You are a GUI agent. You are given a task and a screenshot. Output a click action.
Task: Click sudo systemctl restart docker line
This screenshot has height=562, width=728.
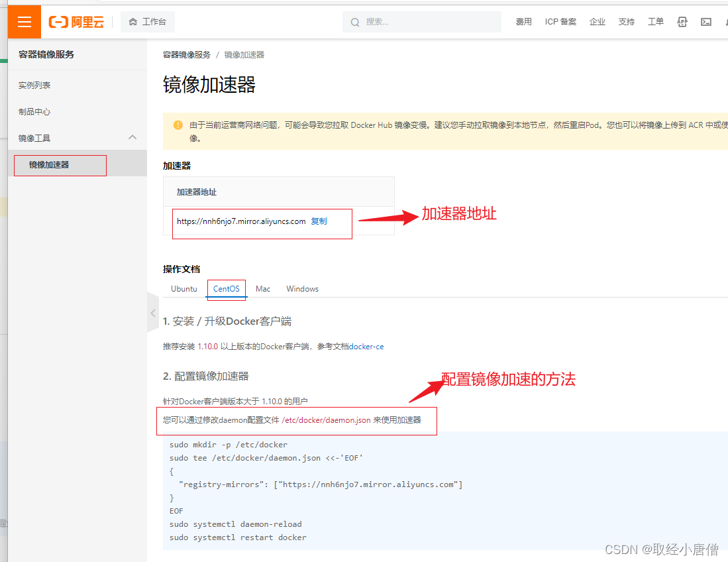238,537
